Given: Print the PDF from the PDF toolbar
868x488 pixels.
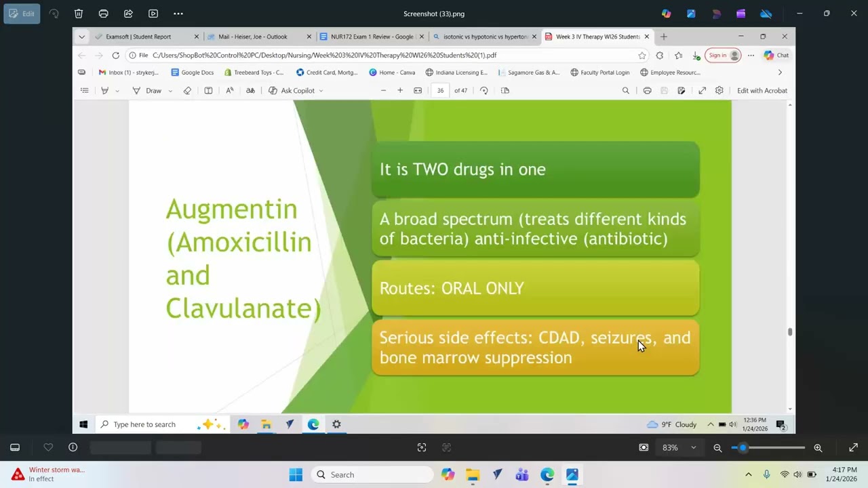Looking at the screenshot, I should point(647,91).
